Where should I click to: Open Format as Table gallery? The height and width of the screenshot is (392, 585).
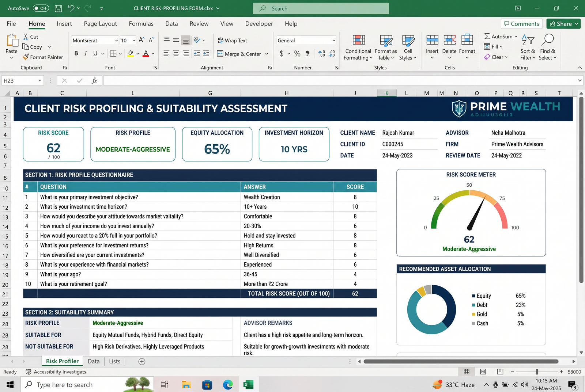(386, 47)
